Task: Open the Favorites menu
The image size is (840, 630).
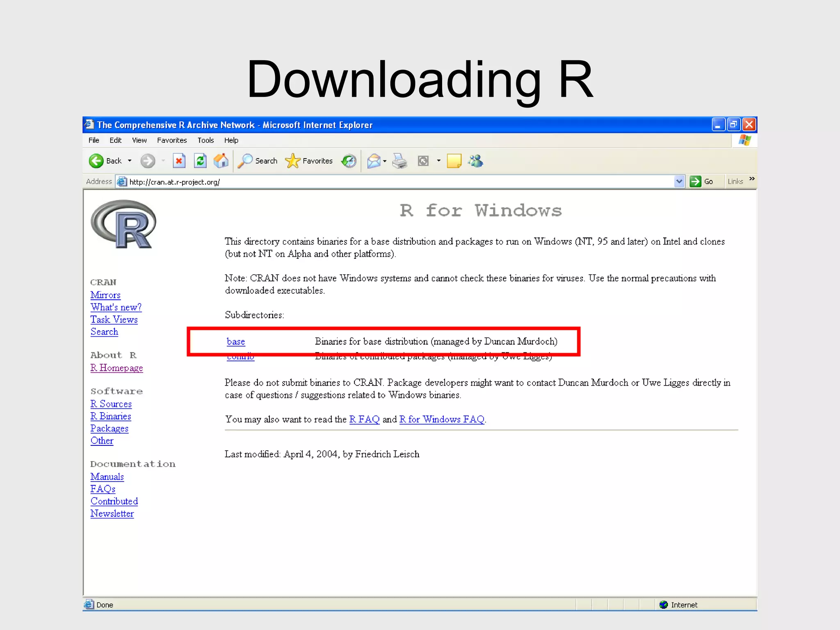Action: coord(172,140)
